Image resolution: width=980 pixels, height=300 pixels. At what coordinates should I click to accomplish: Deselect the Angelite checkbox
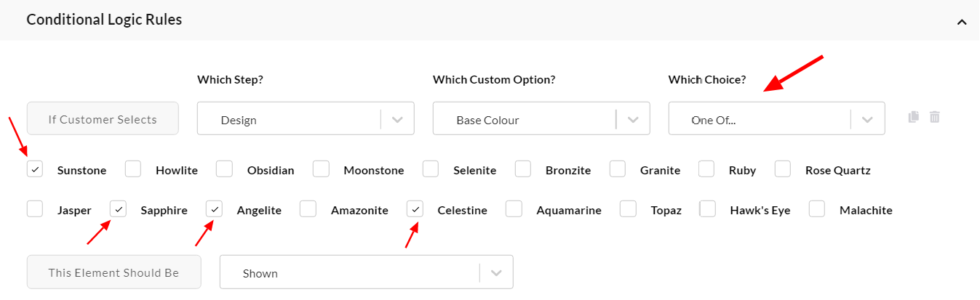[214, 209]
